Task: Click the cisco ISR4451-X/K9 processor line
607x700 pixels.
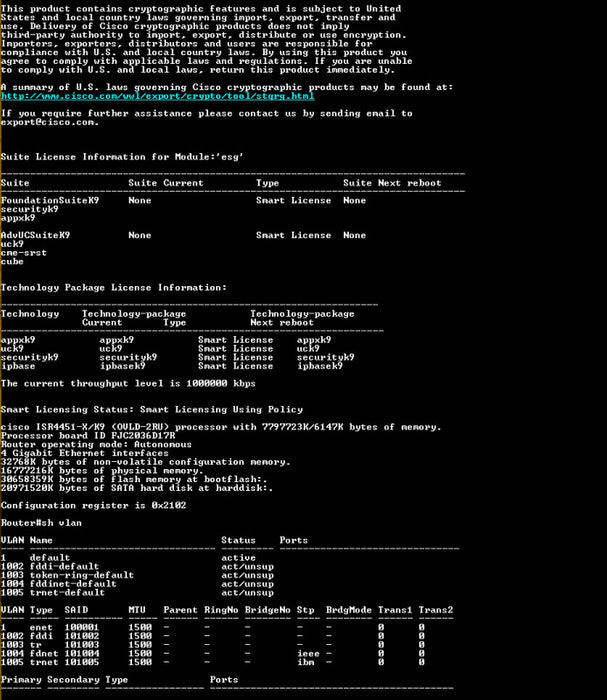Action: click(x=221, y=427)
